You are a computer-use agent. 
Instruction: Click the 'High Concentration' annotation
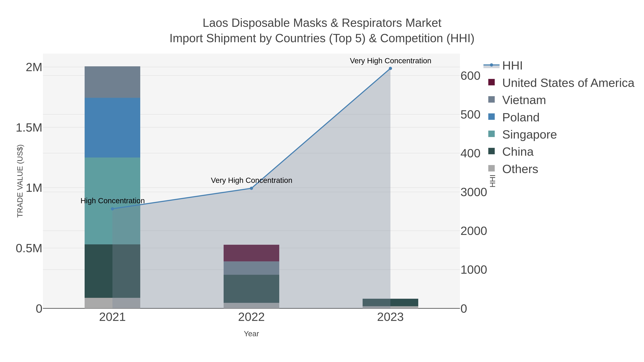point(113,201)
